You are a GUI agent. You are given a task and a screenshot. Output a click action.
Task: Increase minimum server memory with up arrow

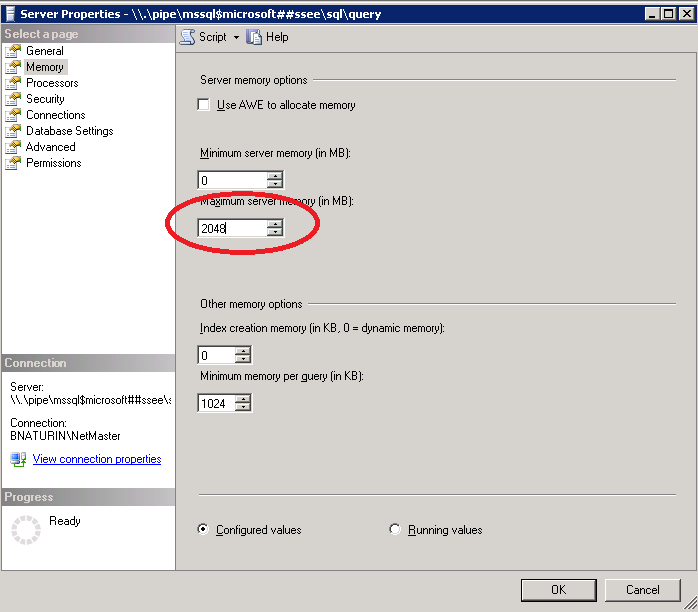[x=275, y=176]
